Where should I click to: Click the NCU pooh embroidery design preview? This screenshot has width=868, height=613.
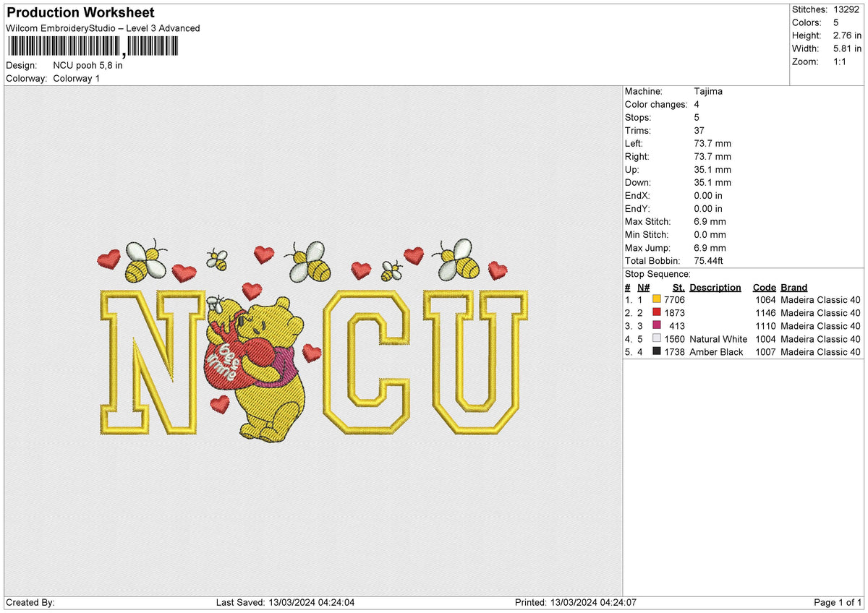click(x=313, y=340)
